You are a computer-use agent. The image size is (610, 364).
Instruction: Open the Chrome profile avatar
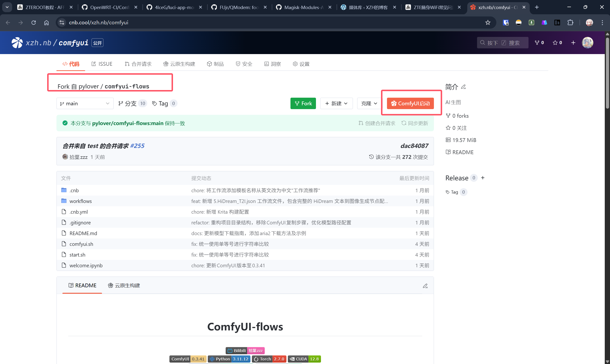[590, 23]
